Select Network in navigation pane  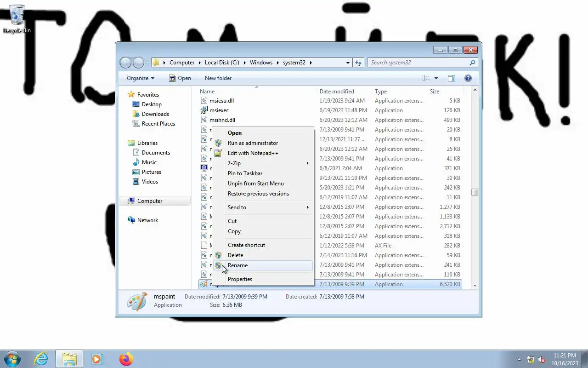pyautogui.click(x=147, y=220)
